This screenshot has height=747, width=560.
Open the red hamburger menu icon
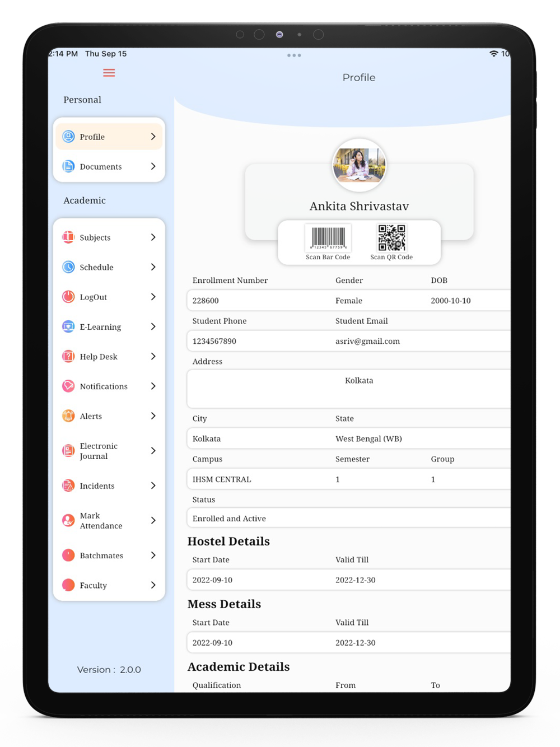pos(109,73)
